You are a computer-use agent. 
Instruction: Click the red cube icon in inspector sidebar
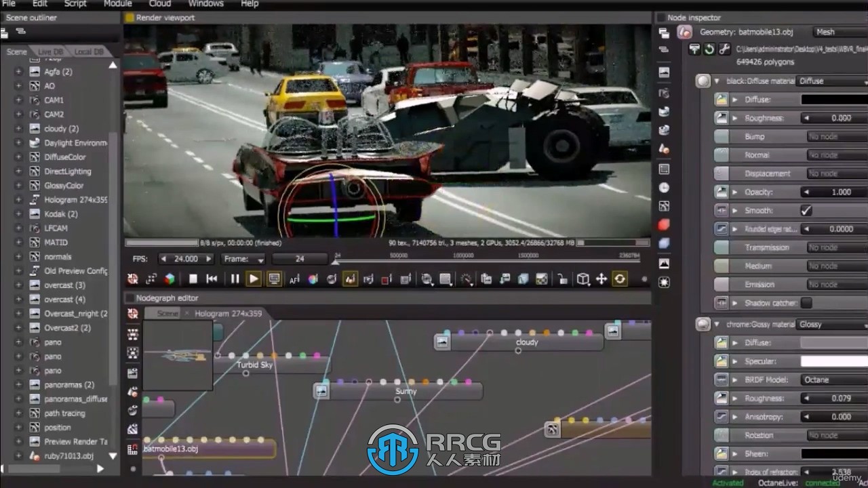click(x=664, y=224)
